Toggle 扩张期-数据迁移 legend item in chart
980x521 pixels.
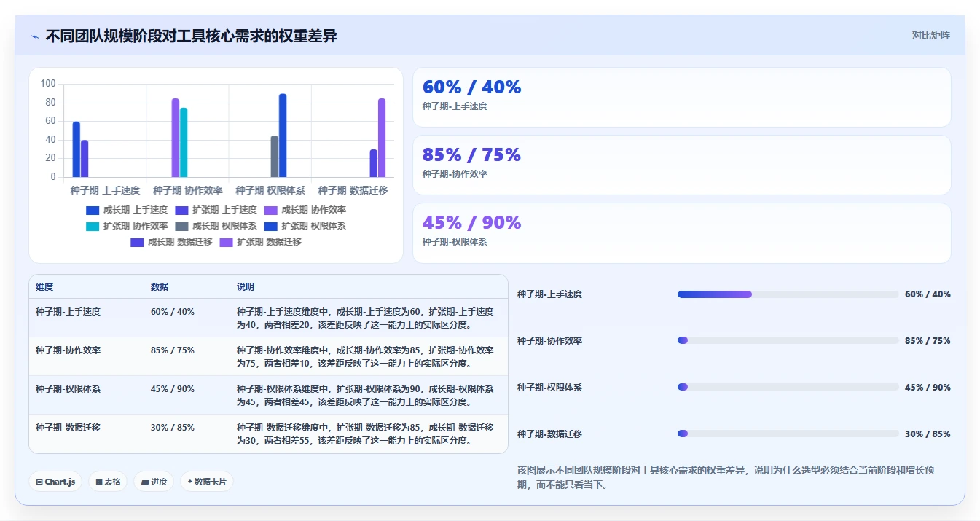click(261, 242)
